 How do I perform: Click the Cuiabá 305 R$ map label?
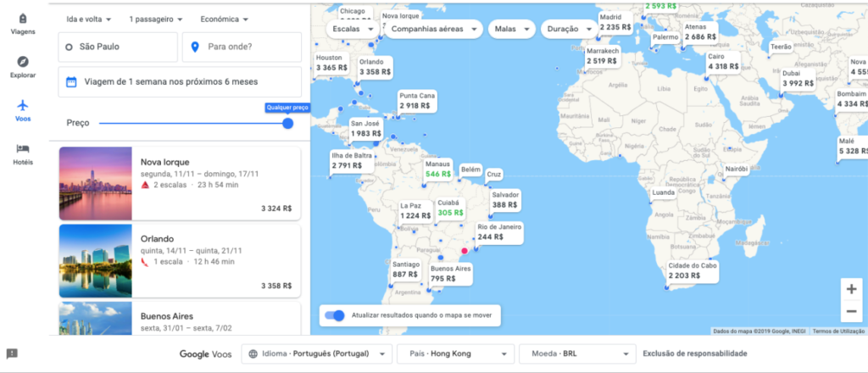450,208
